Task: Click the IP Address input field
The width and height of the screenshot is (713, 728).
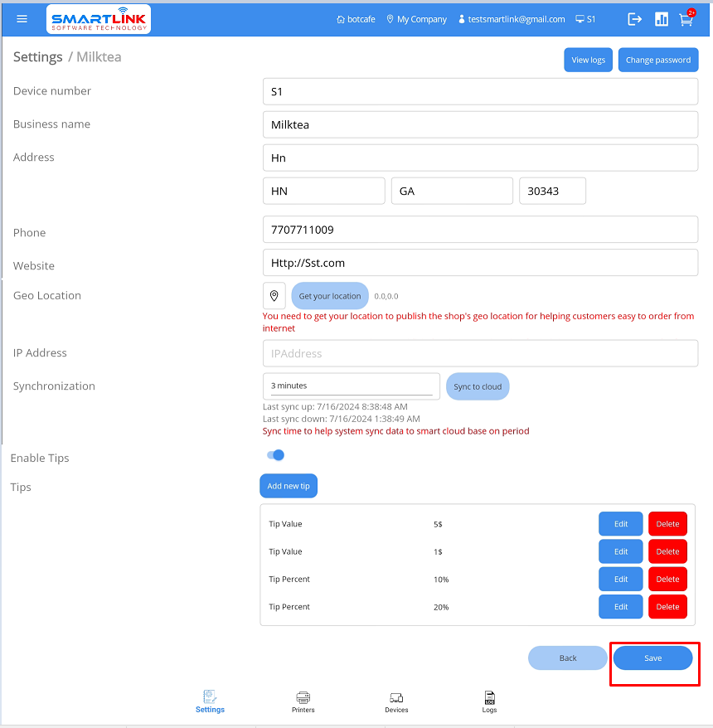Action: [x=480, y=353]
